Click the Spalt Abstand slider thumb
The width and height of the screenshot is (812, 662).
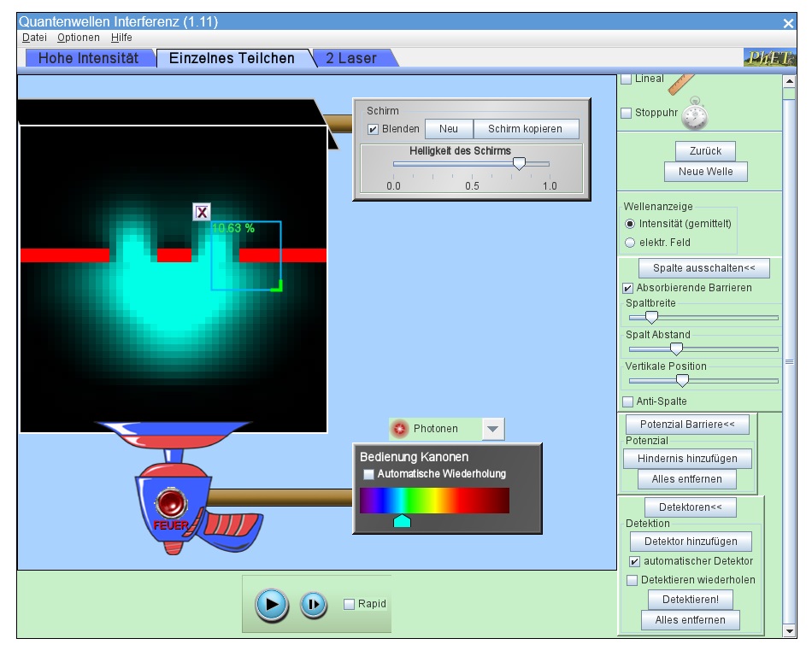point(676,349)
